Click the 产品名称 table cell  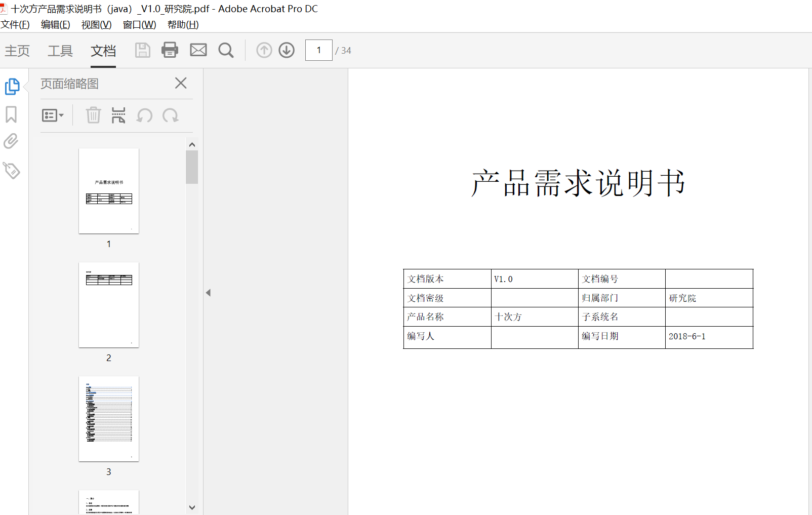(448, 317)
